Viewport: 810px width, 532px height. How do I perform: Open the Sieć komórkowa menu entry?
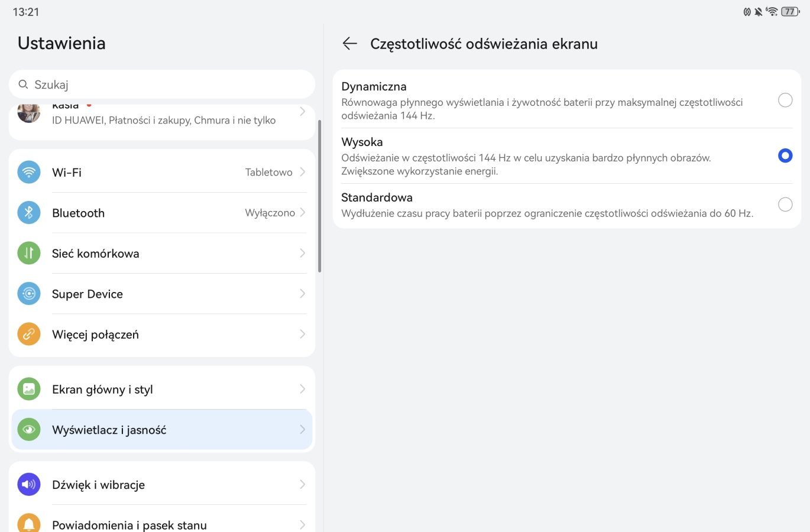point(162,253)
